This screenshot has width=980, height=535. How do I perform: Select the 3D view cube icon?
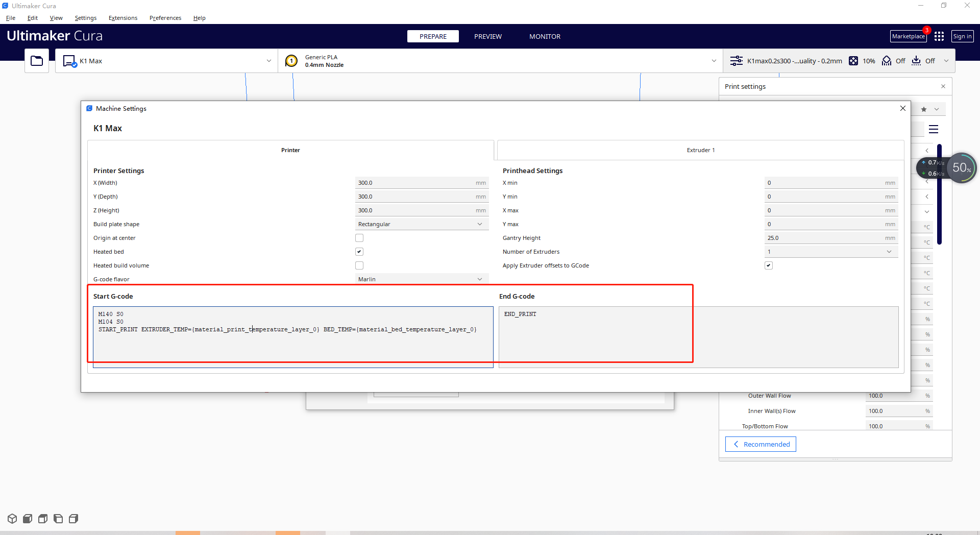pos(12,519)
